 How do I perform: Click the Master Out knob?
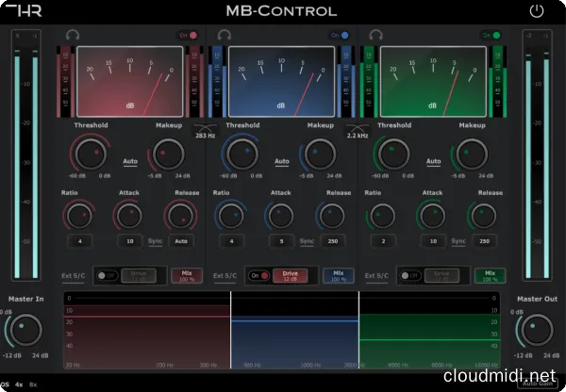537,330
